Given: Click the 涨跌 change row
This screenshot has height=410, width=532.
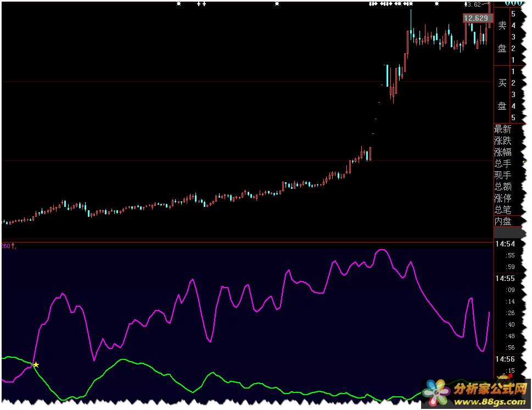Looking at the screenshot, I should pyautogui.click(x=503, y=141).
